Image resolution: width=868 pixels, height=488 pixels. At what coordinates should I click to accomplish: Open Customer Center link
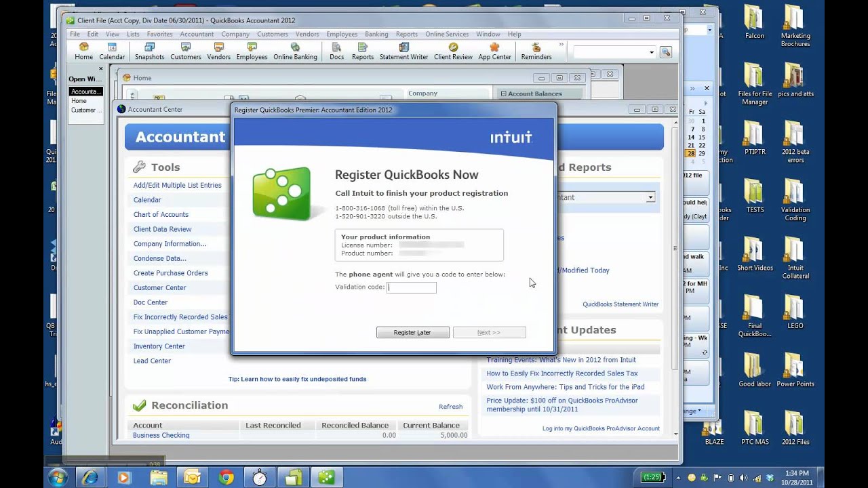tap(159, 287)
